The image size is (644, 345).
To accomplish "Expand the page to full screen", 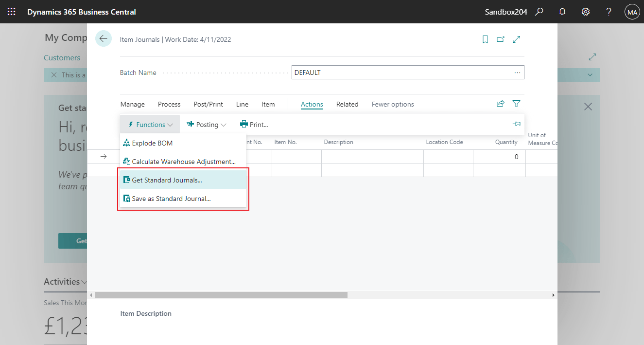I will tap(516, 39).
